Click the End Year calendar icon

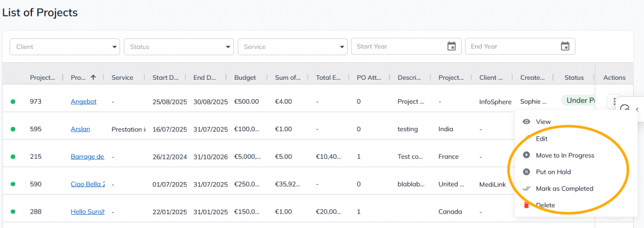pos(565,46)
